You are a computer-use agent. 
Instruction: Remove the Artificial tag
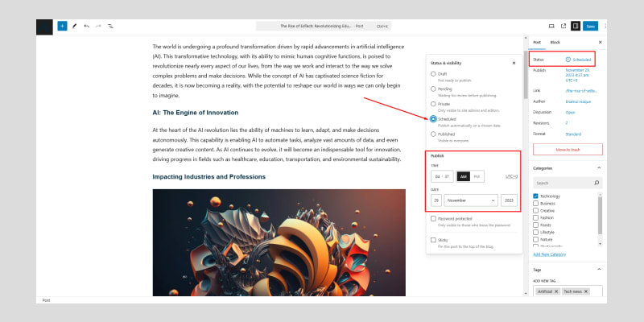coord(556,291)
